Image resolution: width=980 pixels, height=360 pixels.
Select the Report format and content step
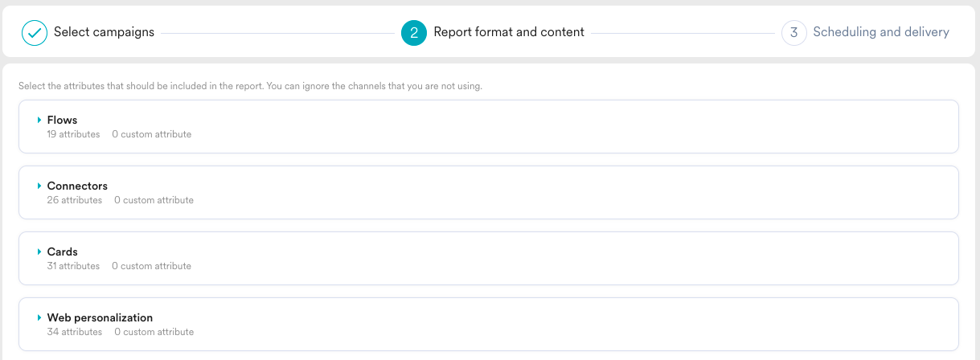pos(508,33)
